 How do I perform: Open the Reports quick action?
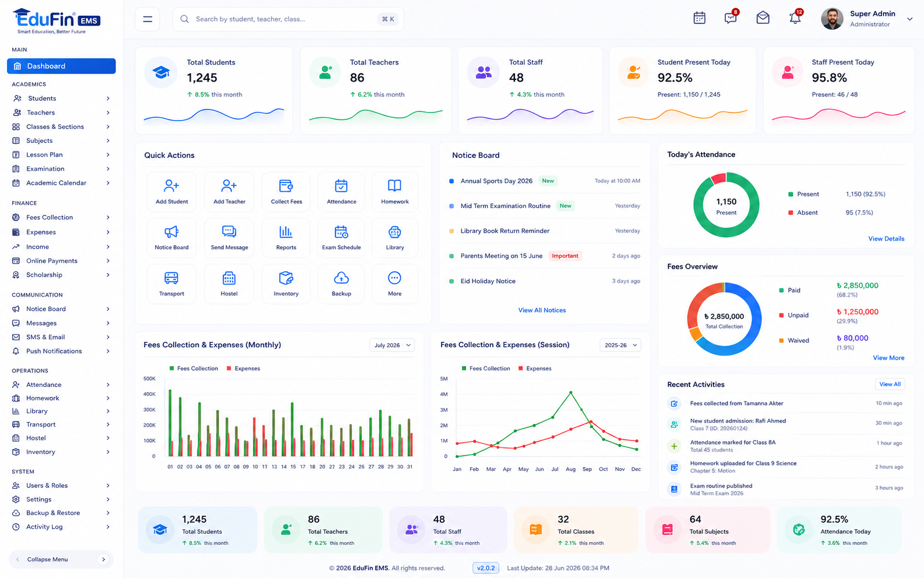pyautogui.click(x=286, y=238)
